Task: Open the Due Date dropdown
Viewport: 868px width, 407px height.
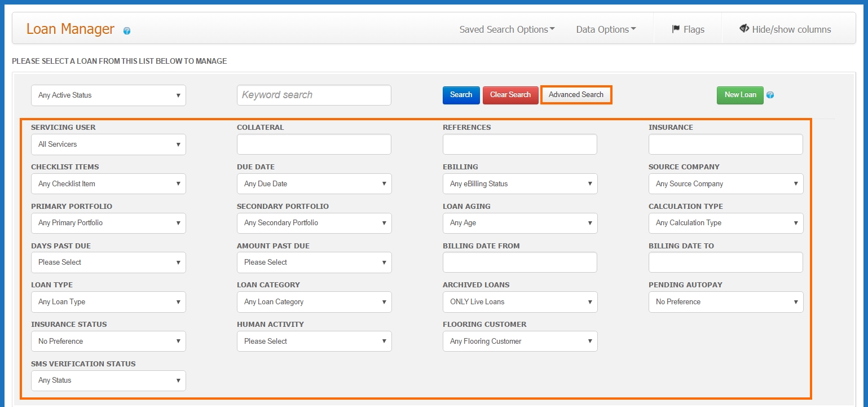Action: 314,183
